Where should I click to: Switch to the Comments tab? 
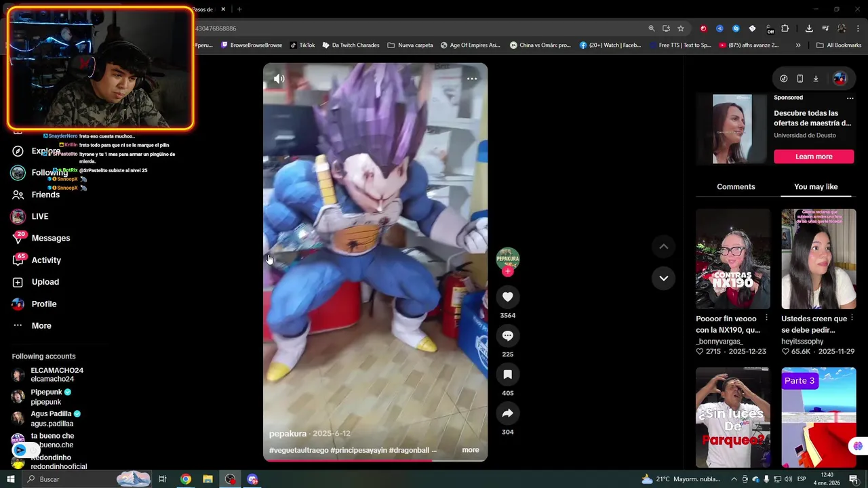tap(736, 187)
